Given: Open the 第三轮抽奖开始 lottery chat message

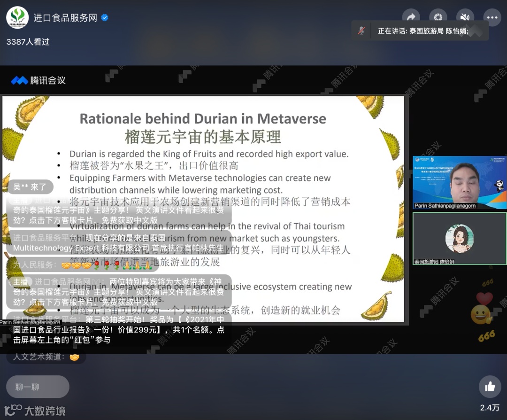Looking at the screenshot, I should 119,330.
